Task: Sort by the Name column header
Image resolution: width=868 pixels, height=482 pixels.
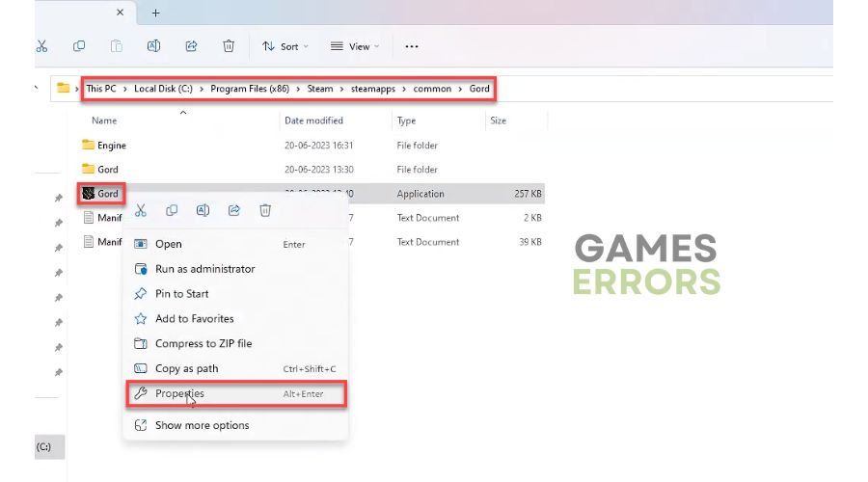Action: [x=104, y=120]
